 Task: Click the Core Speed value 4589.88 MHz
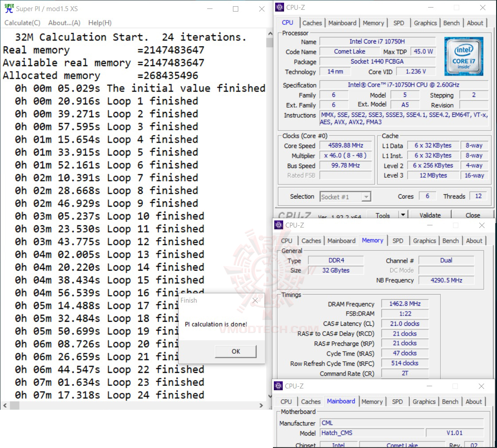click(345, 145)
